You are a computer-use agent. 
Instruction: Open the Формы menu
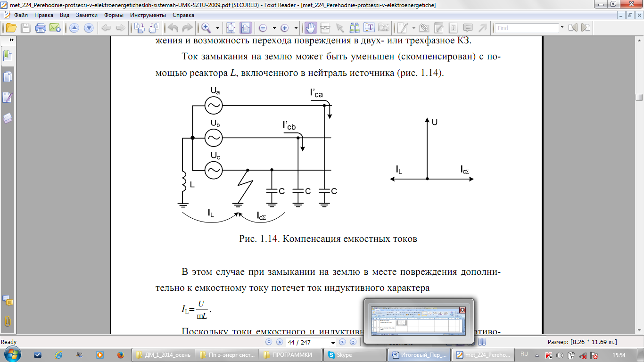[x=114, y=15]
